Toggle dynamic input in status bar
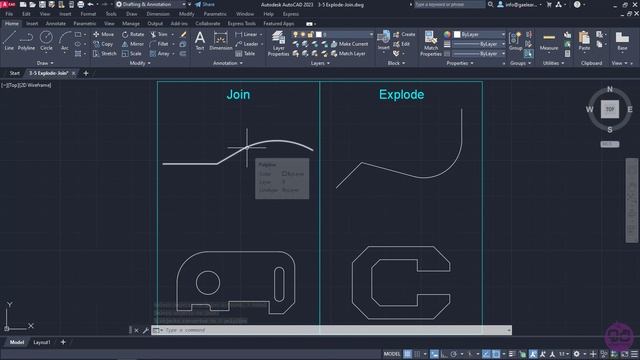640x360 pixels. [x=434, y=354]
